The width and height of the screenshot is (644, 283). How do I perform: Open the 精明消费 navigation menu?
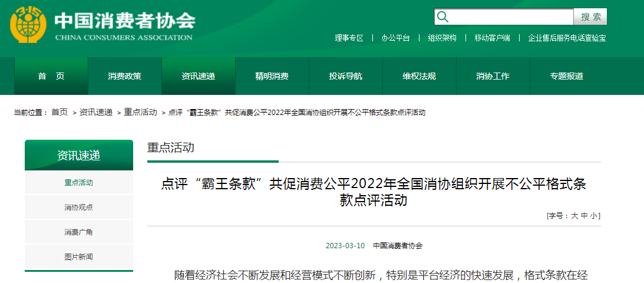click(272, 76)
